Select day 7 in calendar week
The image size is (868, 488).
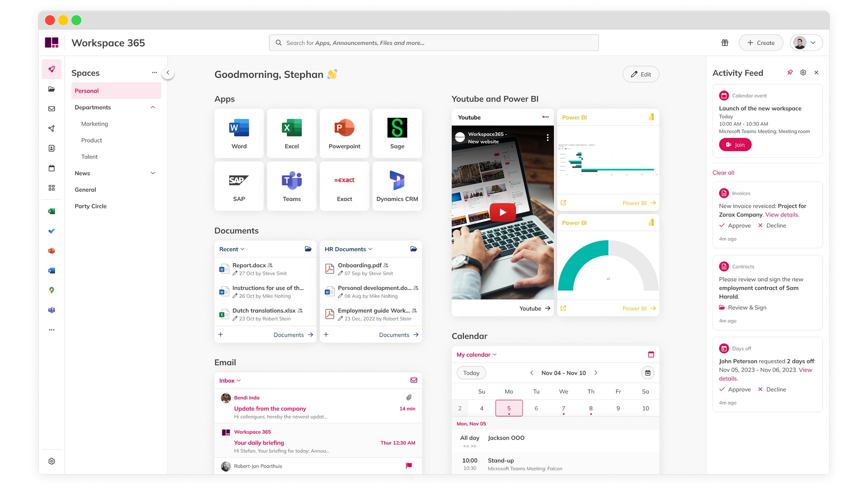pyautogui.click(x=563, y=408)
